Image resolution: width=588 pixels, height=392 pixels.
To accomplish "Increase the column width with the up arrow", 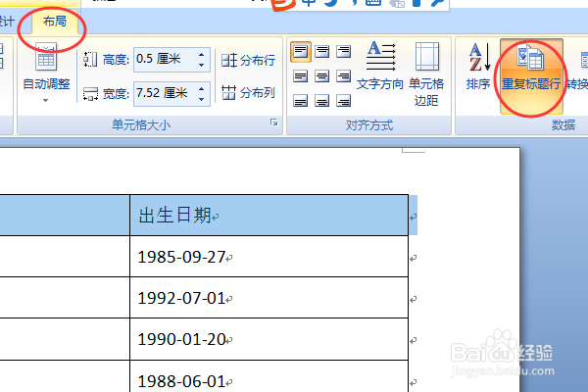I will click(x=202, y=88).
